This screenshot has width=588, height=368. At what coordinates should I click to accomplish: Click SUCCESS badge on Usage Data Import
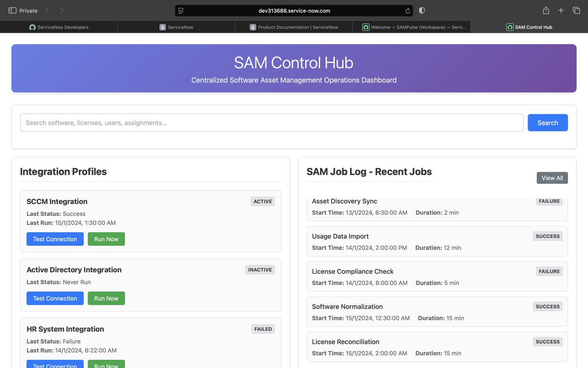point(548,237)
